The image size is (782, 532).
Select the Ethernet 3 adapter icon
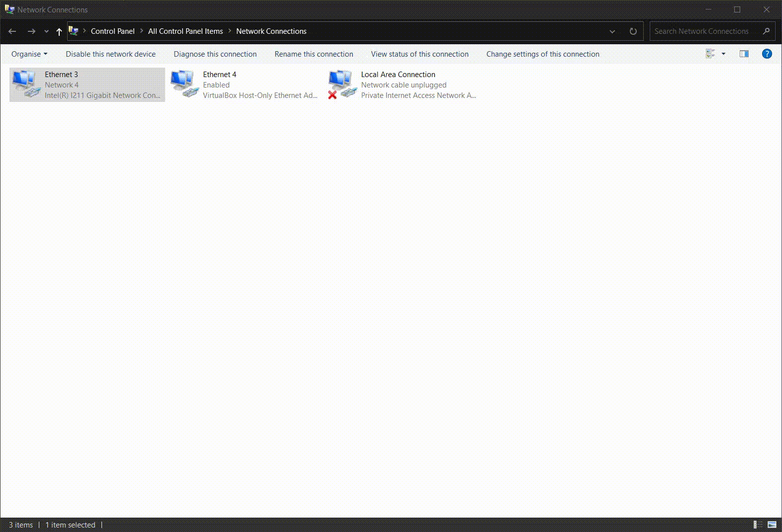tap(26, 84)
